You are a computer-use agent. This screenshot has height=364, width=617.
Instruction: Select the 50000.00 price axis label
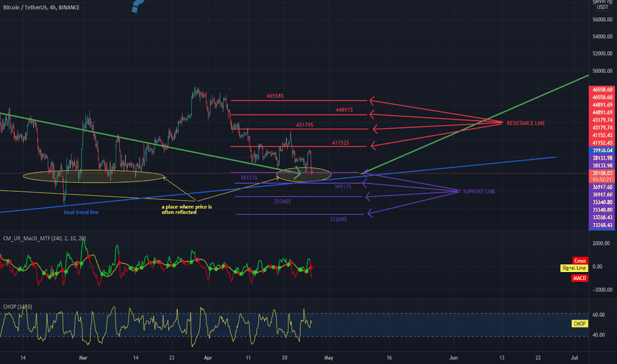(602, 71)
